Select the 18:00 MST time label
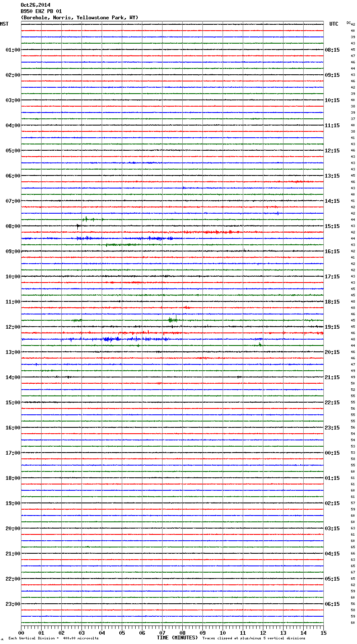The image size is (357, 644). pos(13,478)
